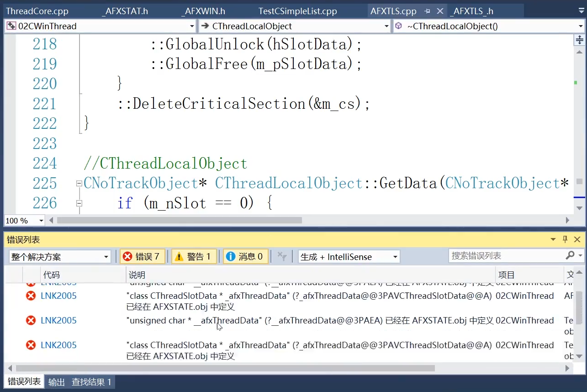The image size is (587, 392).
Task: Switch to the 输出 bottom tab
Action: (57, 382)
